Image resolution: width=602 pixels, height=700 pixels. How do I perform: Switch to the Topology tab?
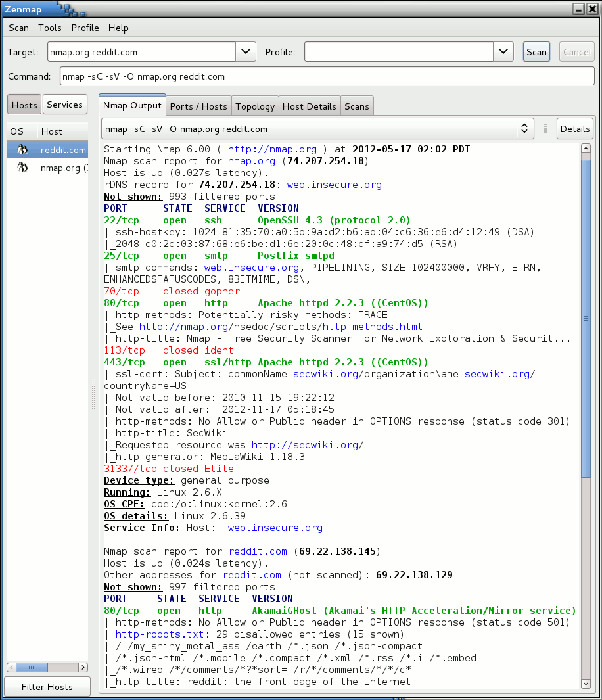coord(255,106)
